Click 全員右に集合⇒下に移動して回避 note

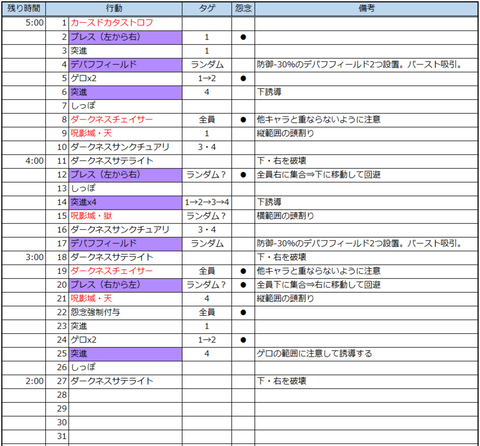(319, 175)
